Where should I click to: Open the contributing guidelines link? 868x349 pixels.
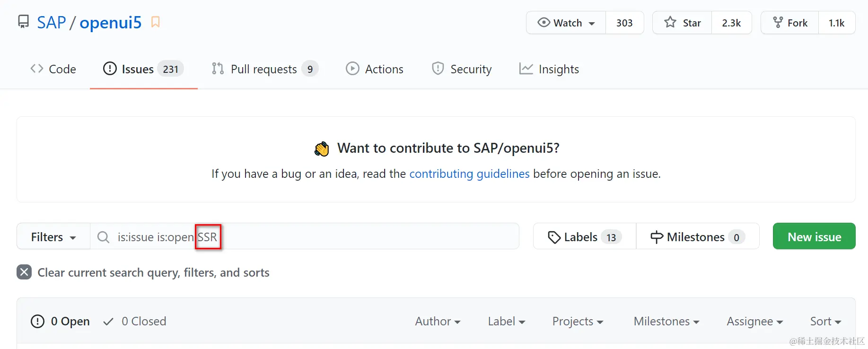click(469, 174)
